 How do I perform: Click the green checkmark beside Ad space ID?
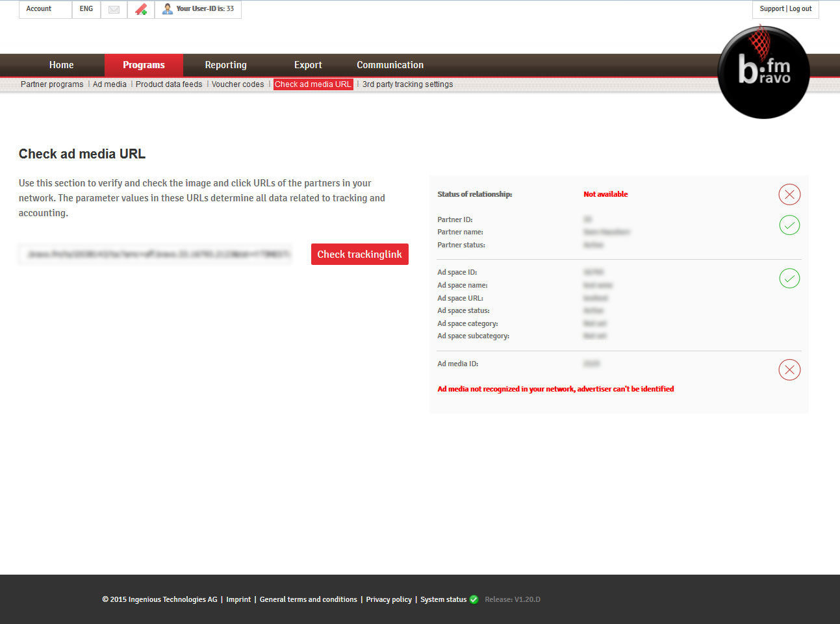(789, 279)
